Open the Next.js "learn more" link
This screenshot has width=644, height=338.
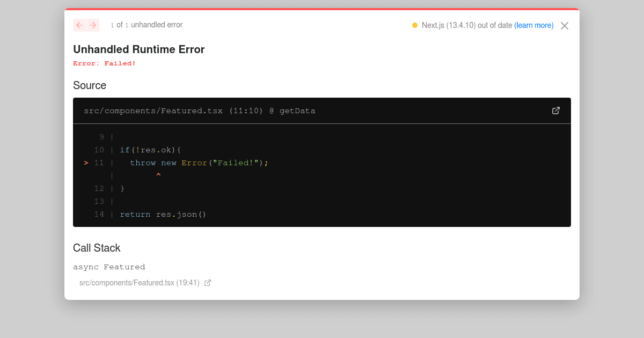(x=534, y=25)
